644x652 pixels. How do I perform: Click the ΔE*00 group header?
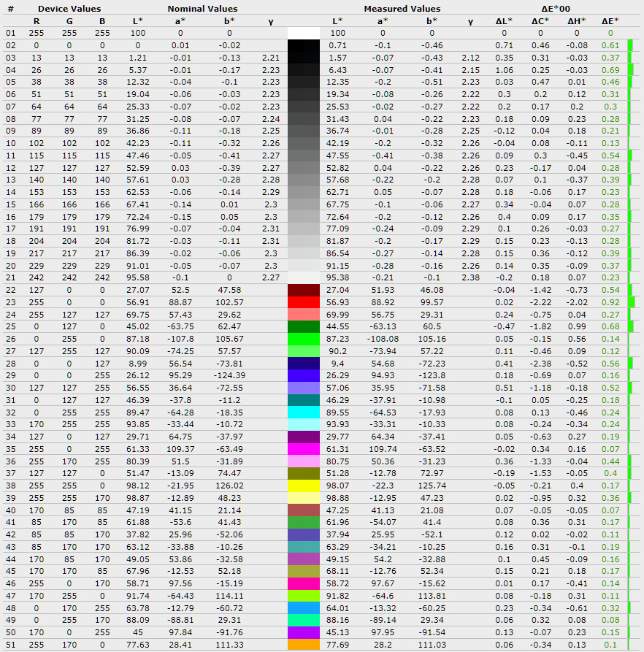[561, 9]
